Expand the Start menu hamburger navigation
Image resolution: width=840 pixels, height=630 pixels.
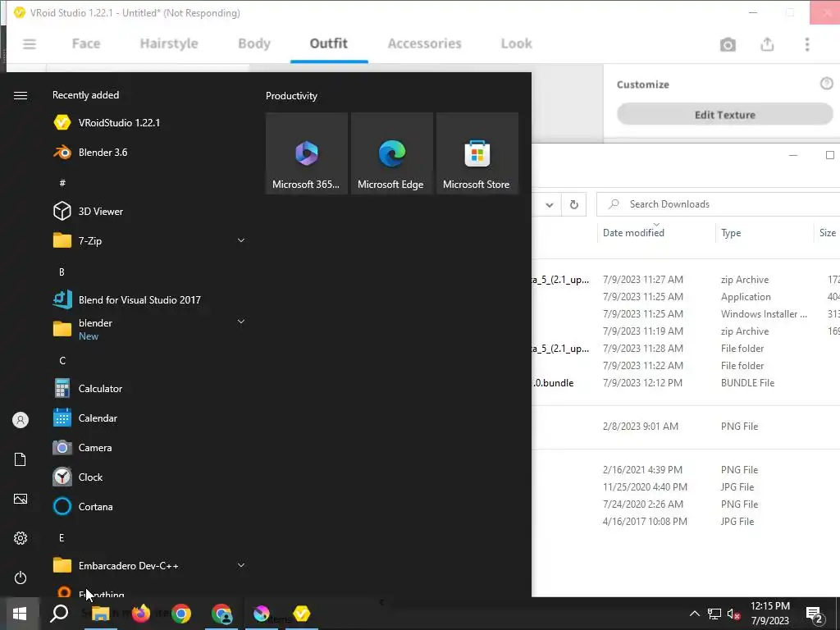point(21,95)
